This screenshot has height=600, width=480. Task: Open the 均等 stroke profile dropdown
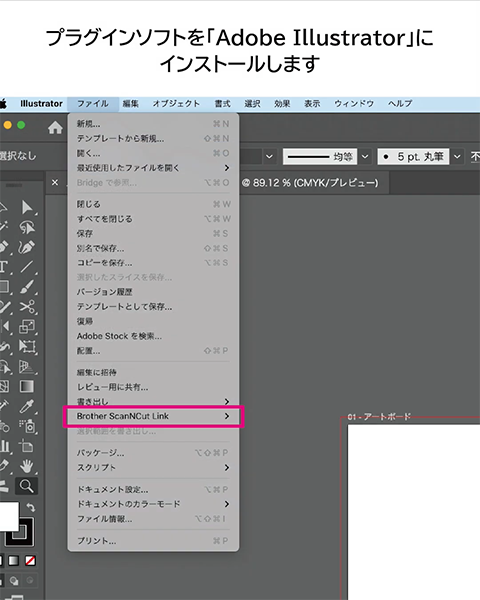click(365, 157)
